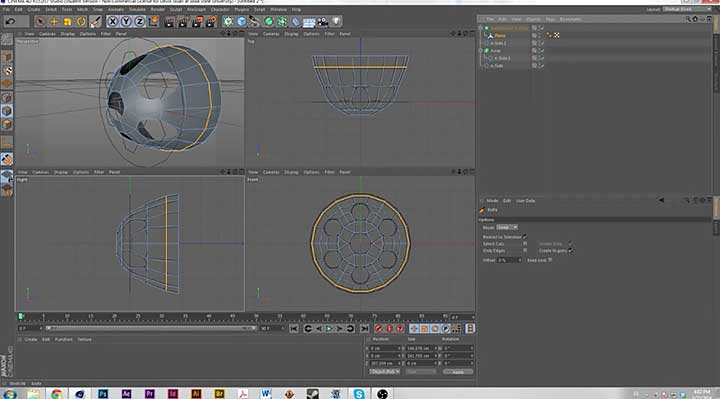The width and height of the screenshot is (720, 399).
Task: Select the Plane object in Object Manager
Action: pyautogui.click(x=500, y=35)
